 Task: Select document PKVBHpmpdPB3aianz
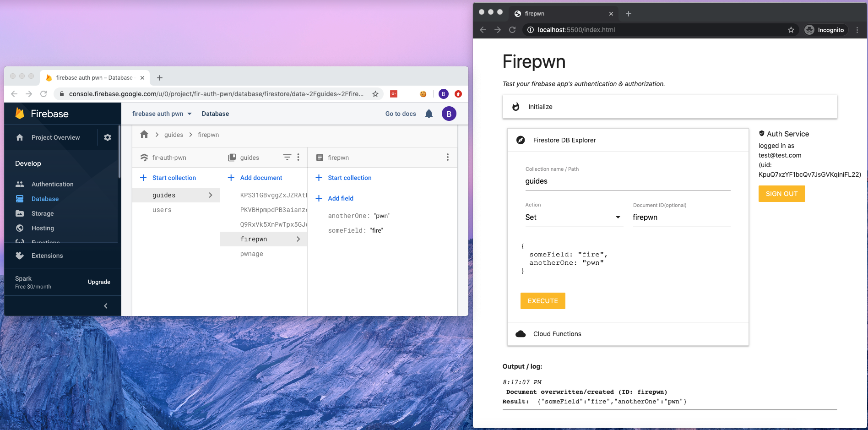click(x=273, y=210)
